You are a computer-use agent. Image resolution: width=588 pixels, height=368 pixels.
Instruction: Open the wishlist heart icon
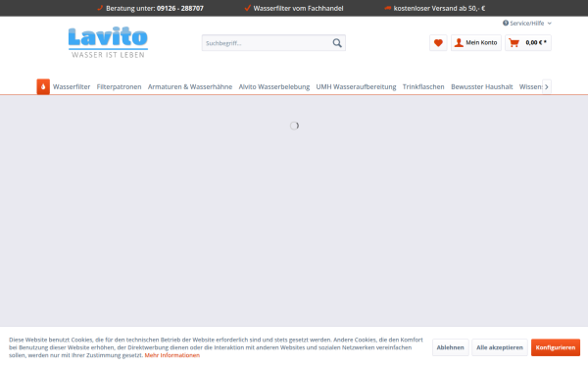click(x=438, y=43)
